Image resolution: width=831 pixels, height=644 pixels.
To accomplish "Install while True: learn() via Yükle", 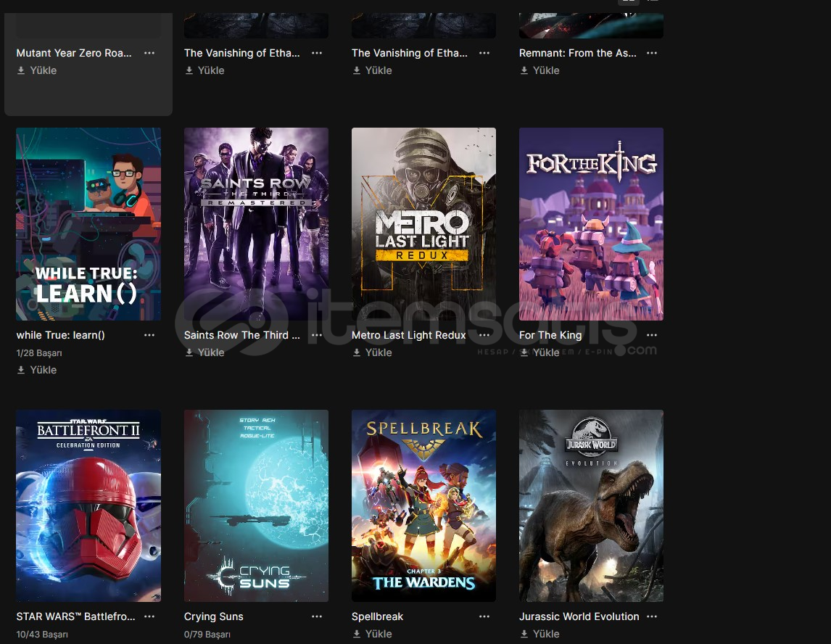I will pos(36,370).
